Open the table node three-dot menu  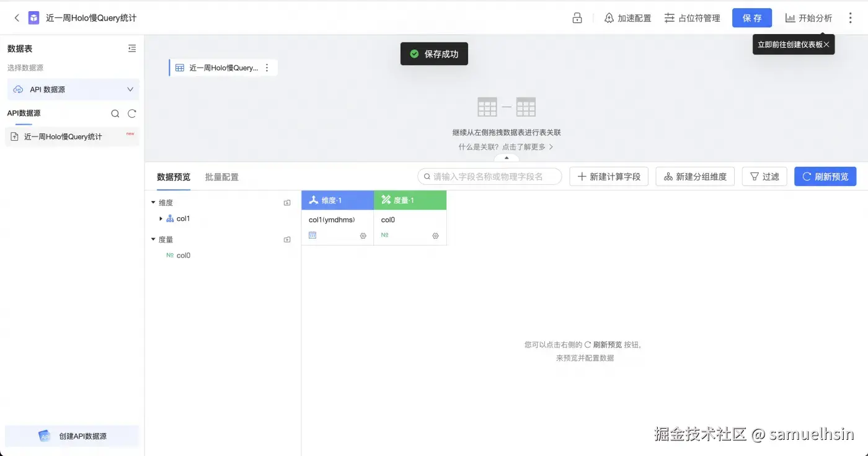coord(267,68)
